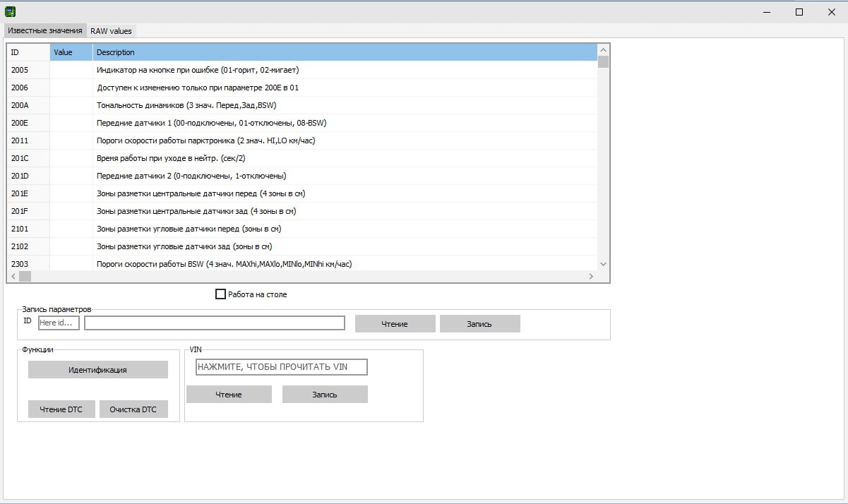
Task: Click Запись button in Запись параметров group
Action: [479, 324]
